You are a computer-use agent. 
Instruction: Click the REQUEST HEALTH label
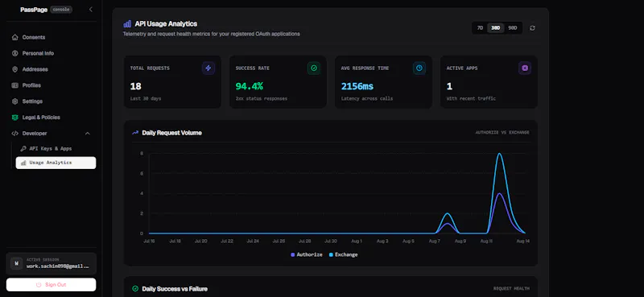click(x=511, y=289)
